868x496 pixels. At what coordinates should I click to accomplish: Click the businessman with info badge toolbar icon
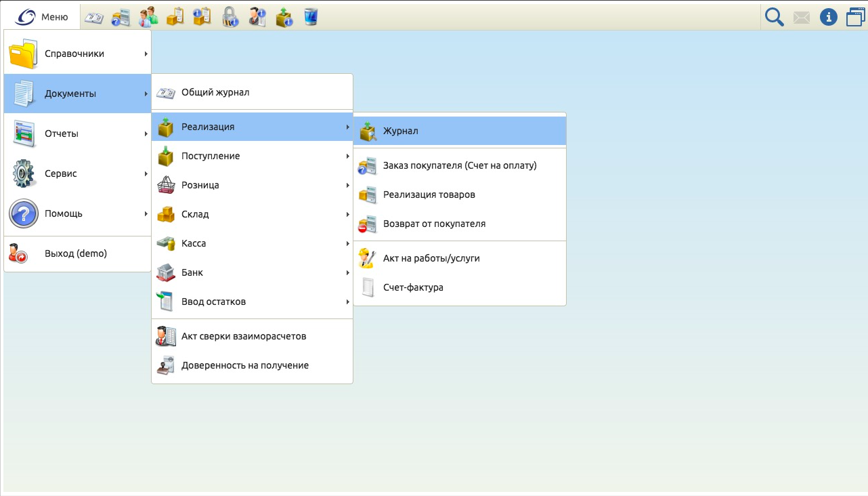pos(257,17)
